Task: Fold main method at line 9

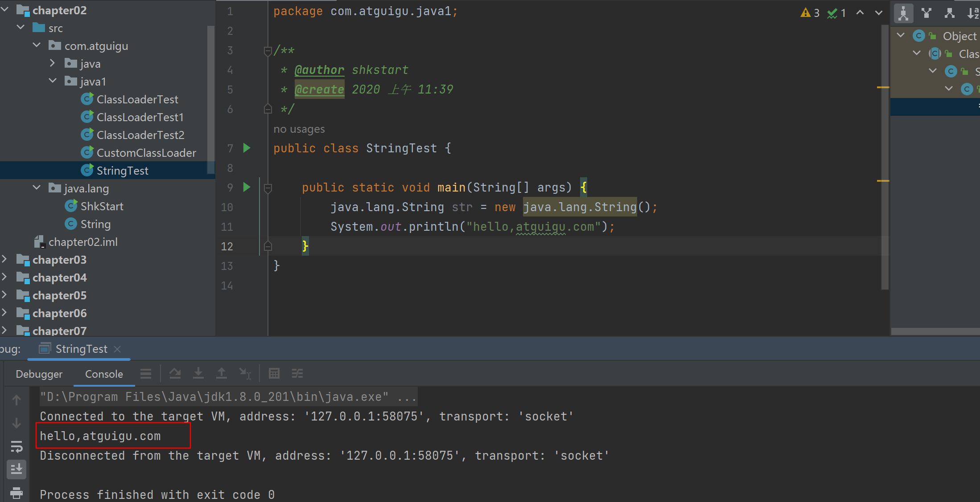Action: pyautogui.click(x=268, y=188)
